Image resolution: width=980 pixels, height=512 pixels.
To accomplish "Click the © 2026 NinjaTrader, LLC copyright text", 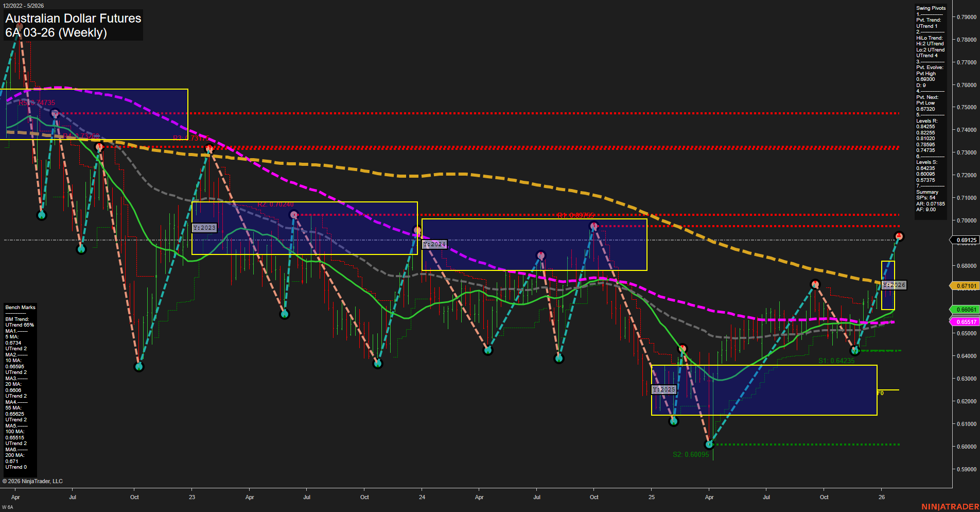I will 32,481.
